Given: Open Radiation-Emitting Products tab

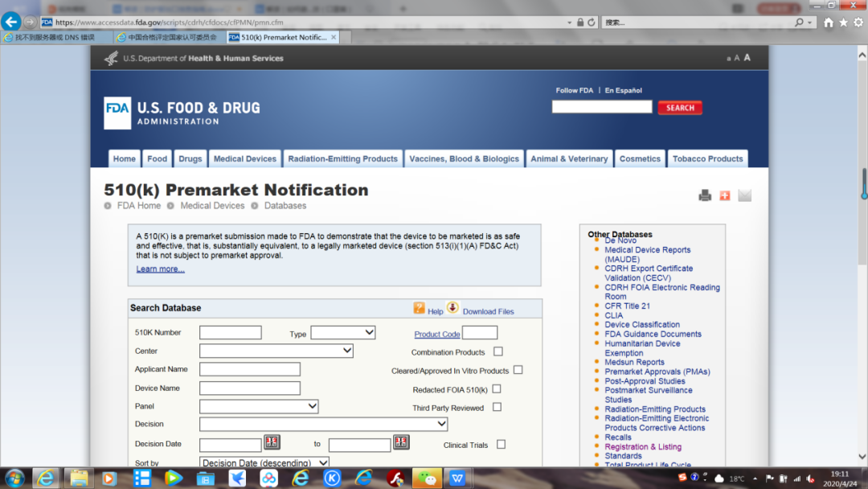Looking at the screenshot, I should (342, 158).
